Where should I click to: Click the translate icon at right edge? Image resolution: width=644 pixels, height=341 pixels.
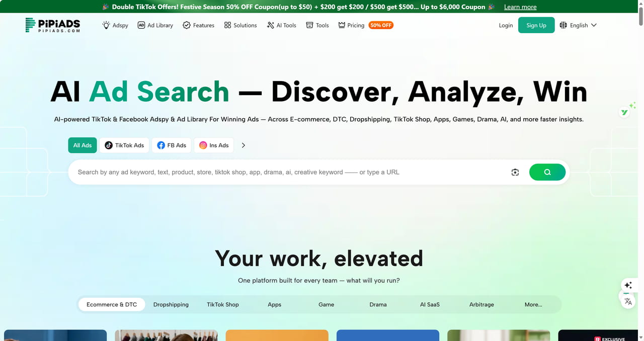point(628,302)
